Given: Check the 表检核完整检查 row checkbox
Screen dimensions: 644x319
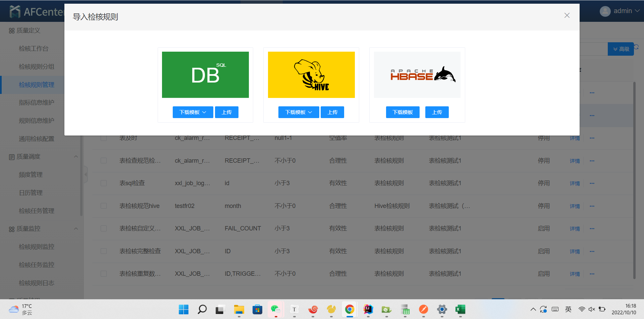Looking at the screenshot, I should (104, 251).
